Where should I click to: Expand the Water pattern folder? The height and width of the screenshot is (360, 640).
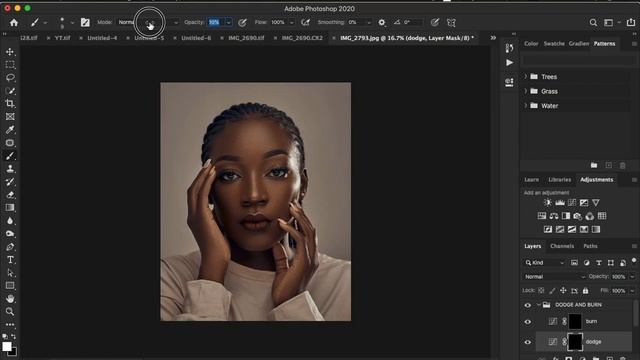pos(526,105)
